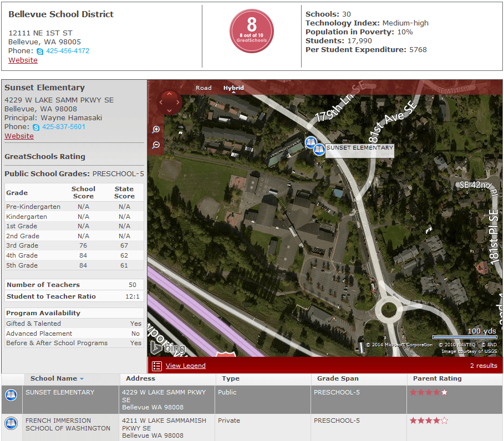Click the Sunset Elementary panel title

tap(45, 88)
